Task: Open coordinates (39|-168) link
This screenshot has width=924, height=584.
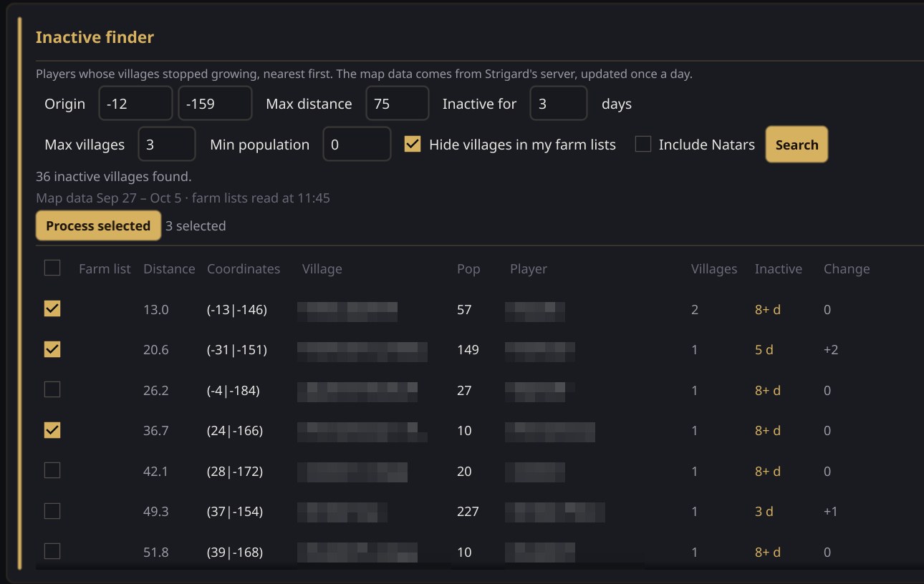Action: pyautogui.click(x=235, y=553)
